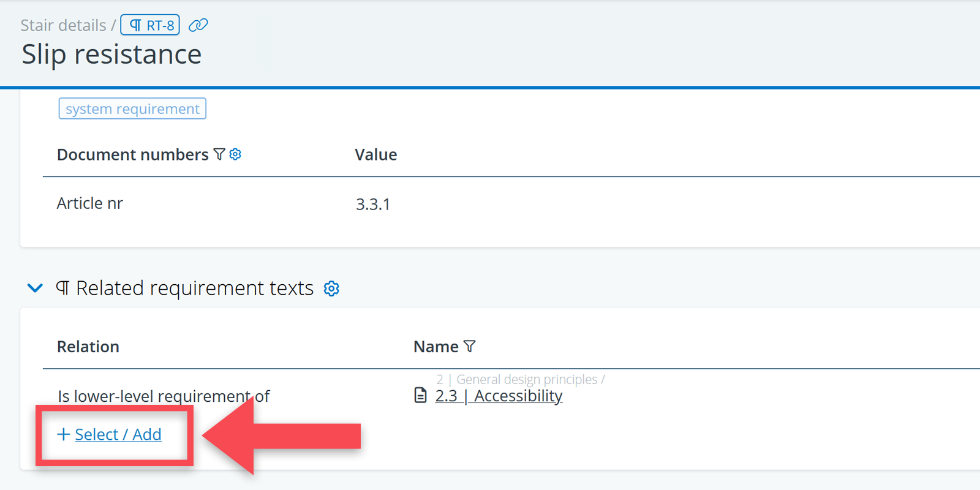Screen dimensions: 980x490
Task: Open Document numbers settings gear
Action: pos(235,154)
